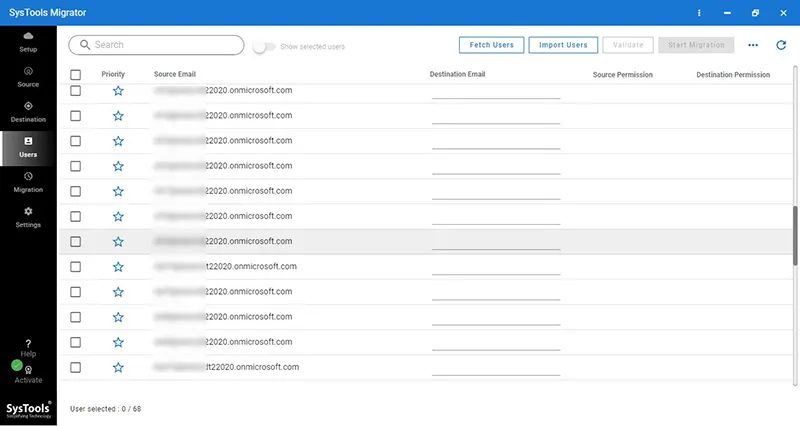Click the Destination Email column header
The width and height of the screenshot is (800, 426).
(x=457, y=74)
